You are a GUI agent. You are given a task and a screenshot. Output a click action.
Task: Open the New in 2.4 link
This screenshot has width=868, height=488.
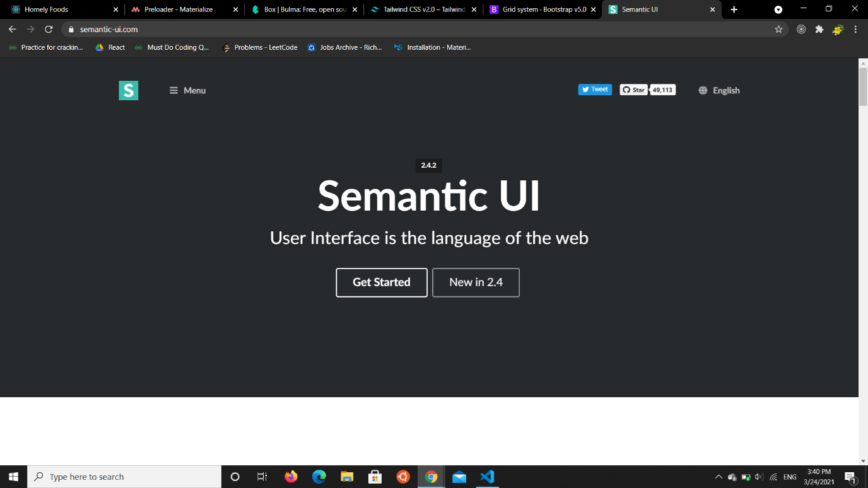pyautogui.click(x=476, y=282)
